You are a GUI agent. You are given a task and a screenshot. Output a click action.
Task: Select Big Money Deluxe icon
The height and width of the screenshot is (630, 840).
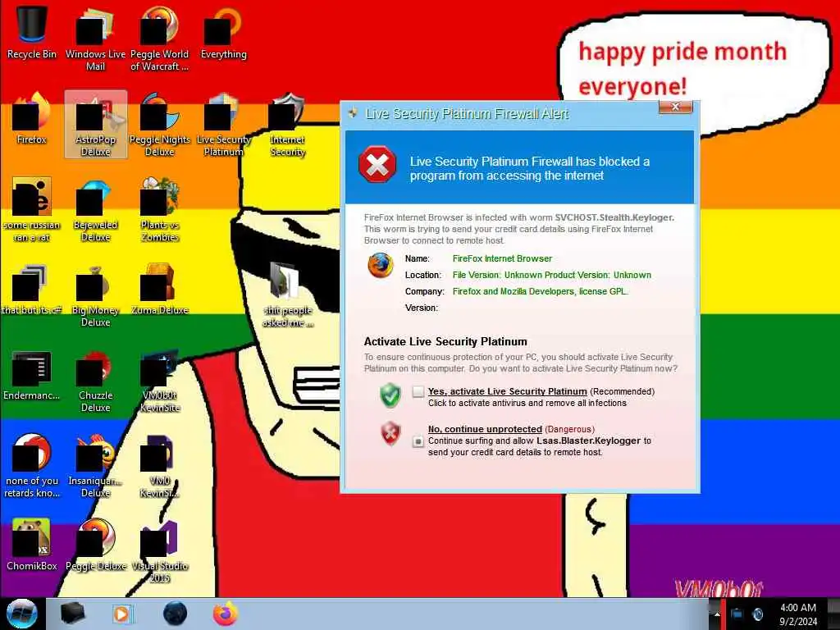point(95,295)
